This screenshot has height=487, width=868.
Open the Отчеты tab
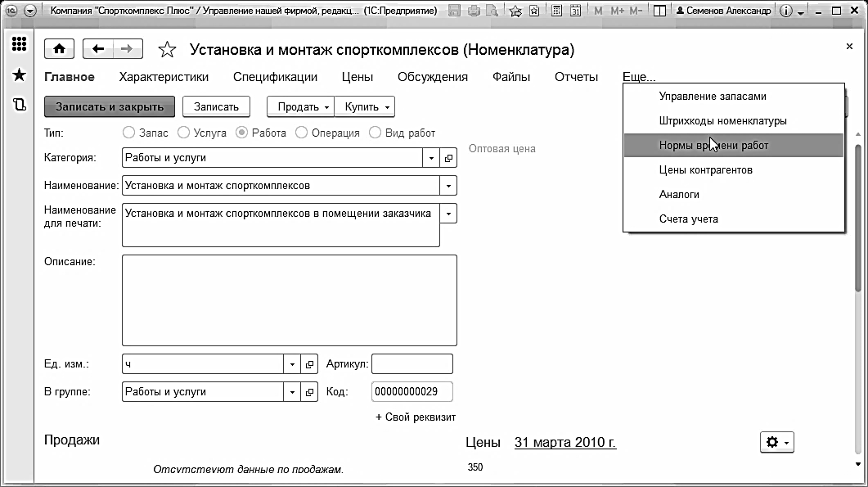[576, 77]
